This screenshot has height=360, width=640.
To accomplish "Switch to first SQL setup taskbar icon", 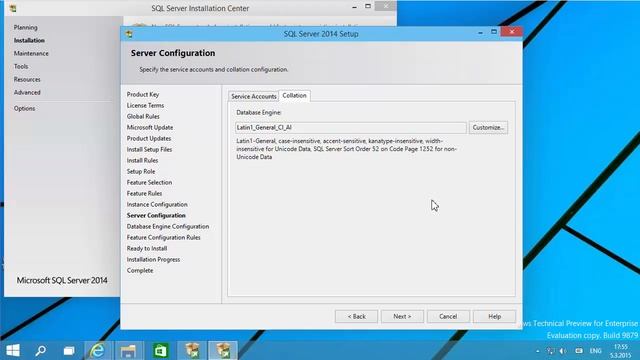I will point(192,350).
